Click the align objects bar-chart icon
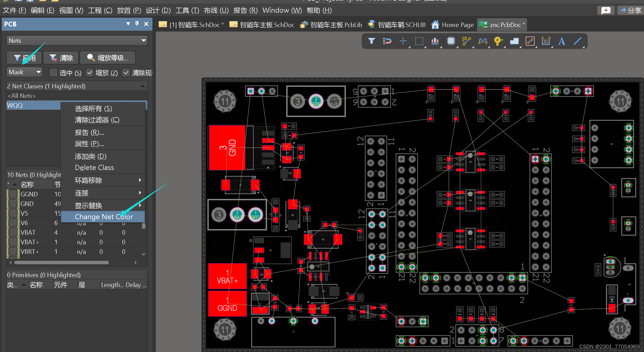Image resolution: width=644 pixels, height=352 pixels. (x=435, y=41)
